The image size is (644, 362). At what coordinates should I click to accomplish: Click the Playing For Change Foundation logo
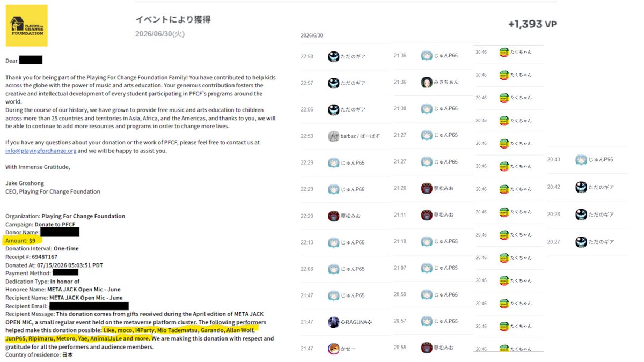[x=27, y=25]
